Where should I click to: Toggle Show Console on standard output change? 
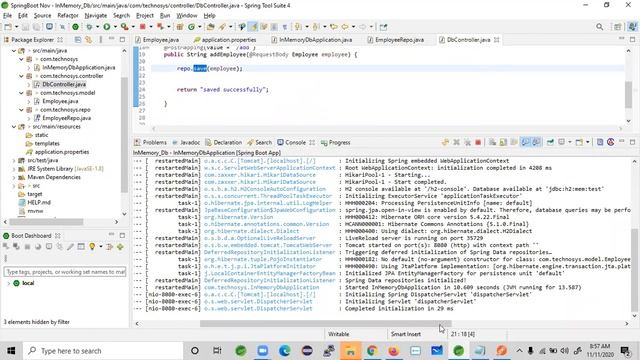(x=525, y=142)
